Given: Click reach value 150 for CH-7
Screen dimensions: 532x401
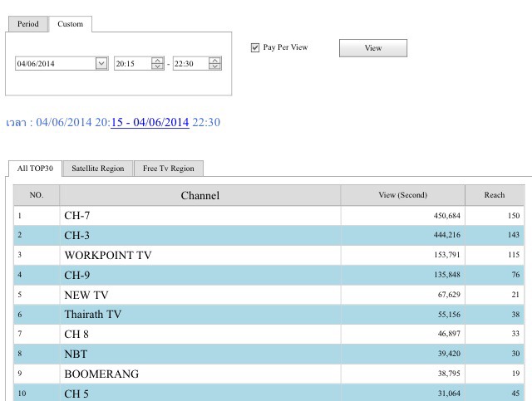Looking at the screenshot, I should 514,216.
